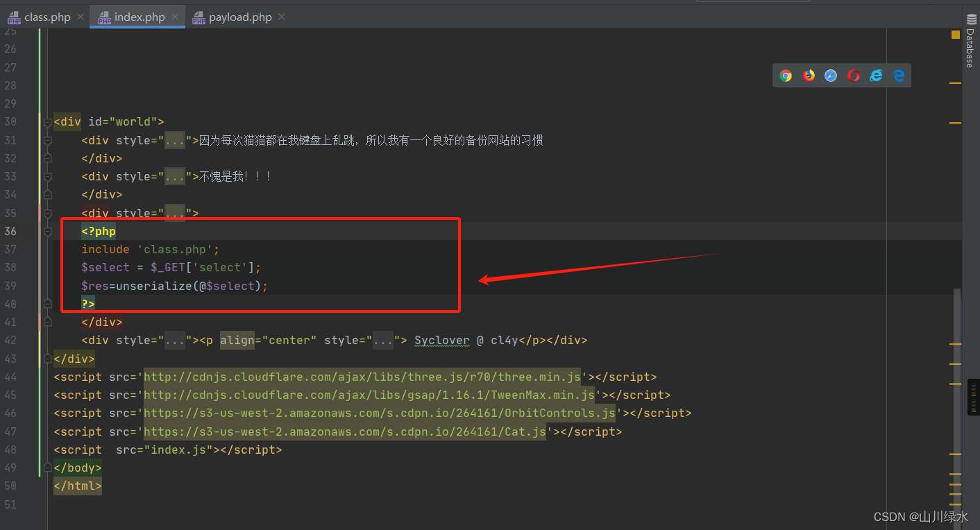
Task: Click PHP file icon on index.php tab
Action: click(104, 17)
